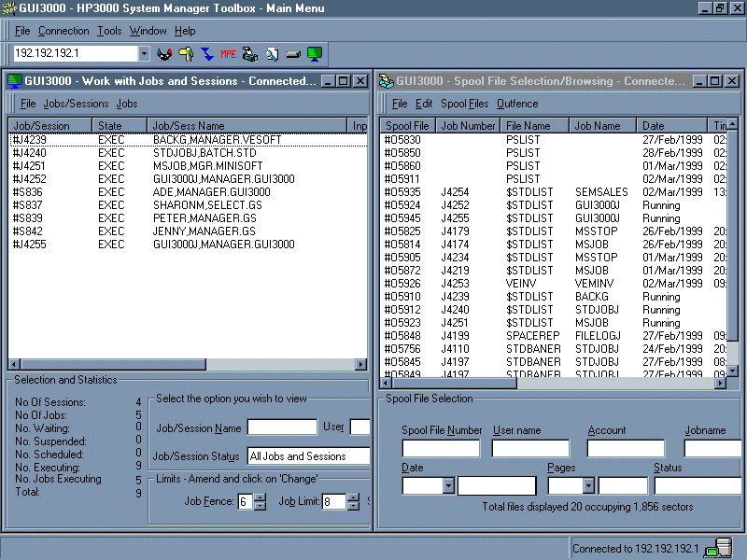Click the connection status icon in status bar
Screen dimensions: 747x560
tap(718, 549)
